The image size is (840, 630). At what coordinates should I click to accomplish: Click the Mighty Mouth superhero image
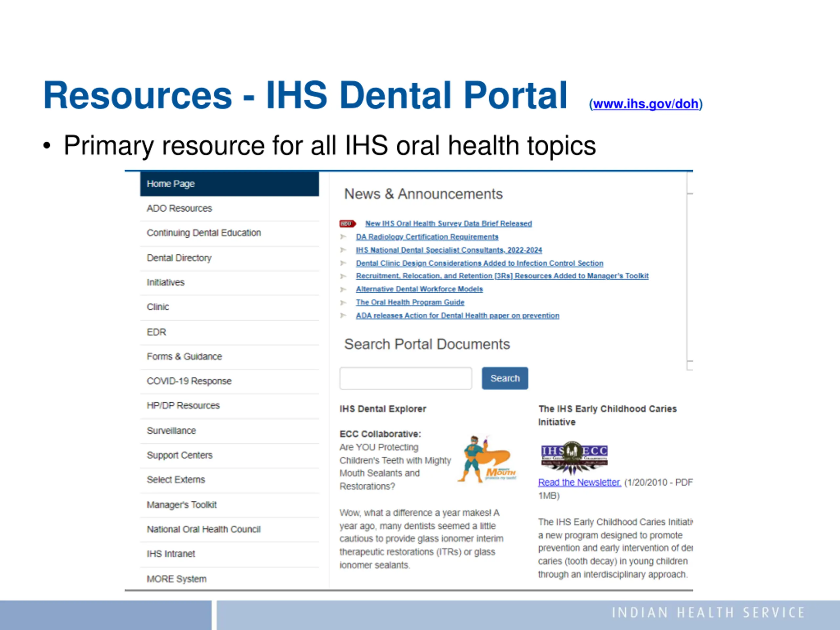click(487, 459)
